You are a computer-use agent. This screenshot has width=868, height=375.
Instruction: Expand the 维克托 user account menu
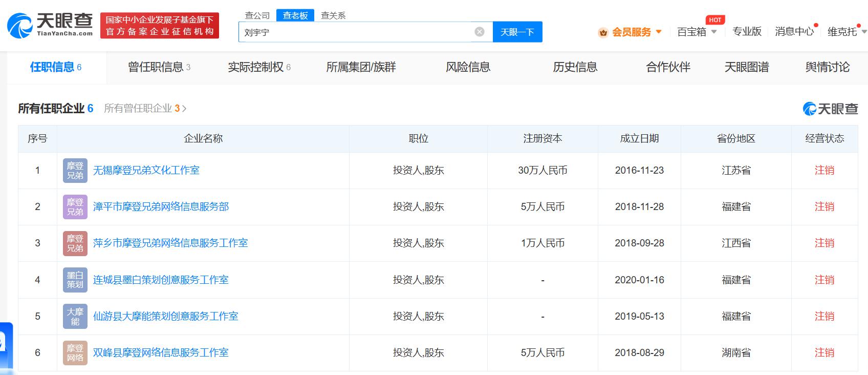tap(847, 32)
